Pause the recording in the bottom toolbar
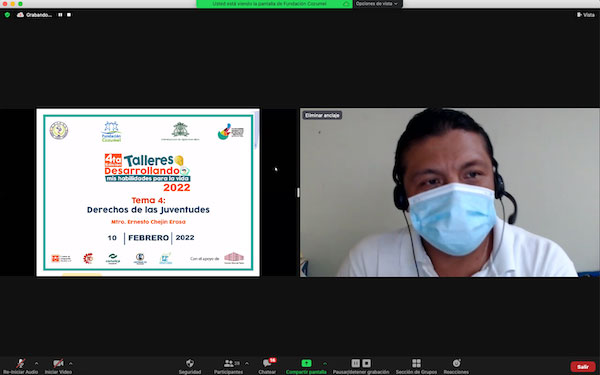The height and width of the screenshot is (375, 600). [x=355, y=363]
